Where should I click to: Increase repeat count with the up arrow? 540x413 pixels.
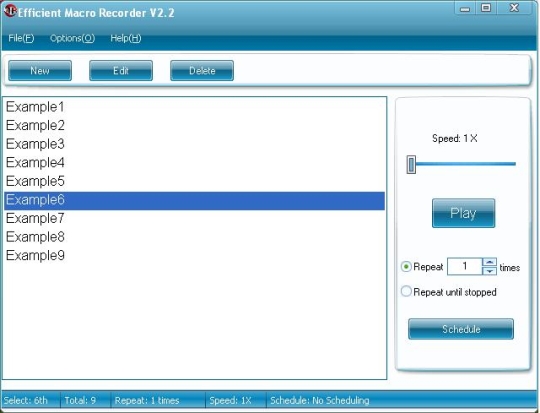click(489, 262)
